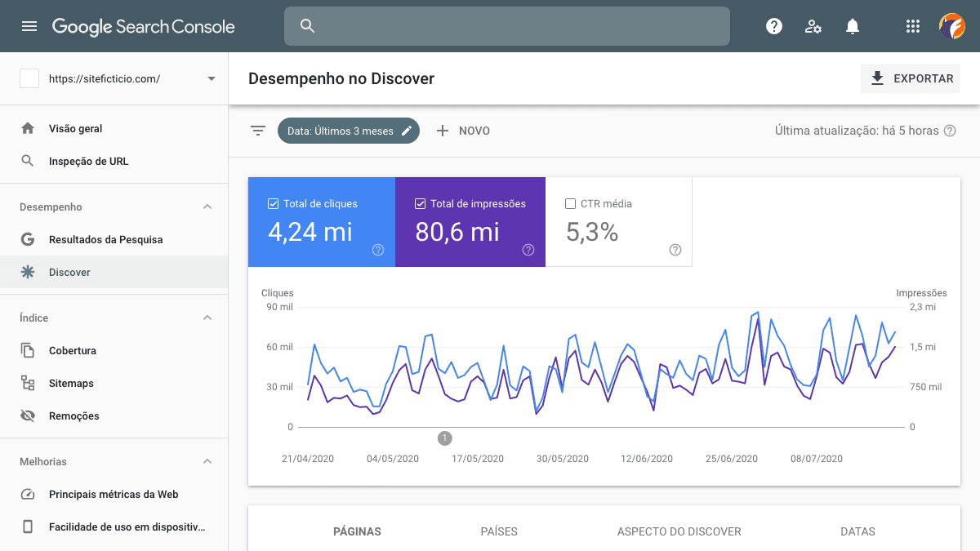Click the Discover asterisk icon
This screenshot has width=980, height=551.
(x=28, y=272)
